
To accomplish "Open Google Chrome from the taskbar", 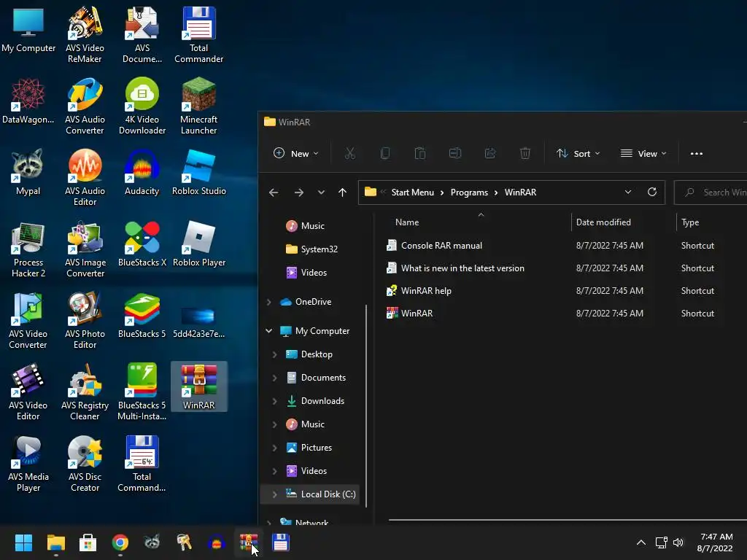I will coord(120,542).
